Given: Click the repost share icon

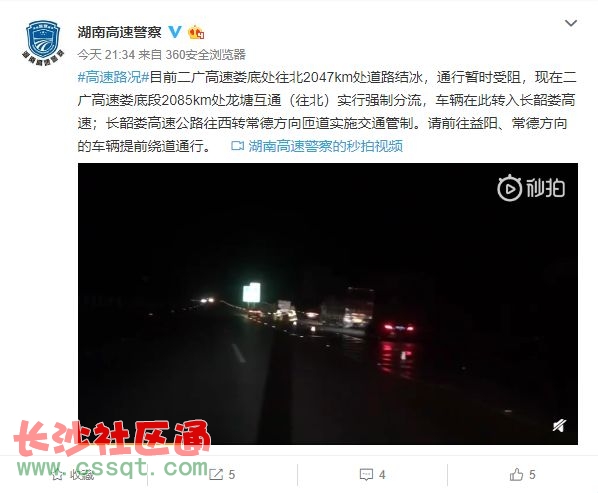Looking at the screenshot, I should (216, 475).
